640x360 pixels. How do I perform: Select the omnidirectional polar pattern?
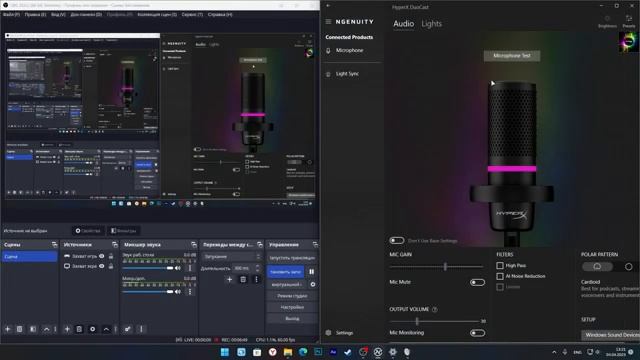[629, 267]
